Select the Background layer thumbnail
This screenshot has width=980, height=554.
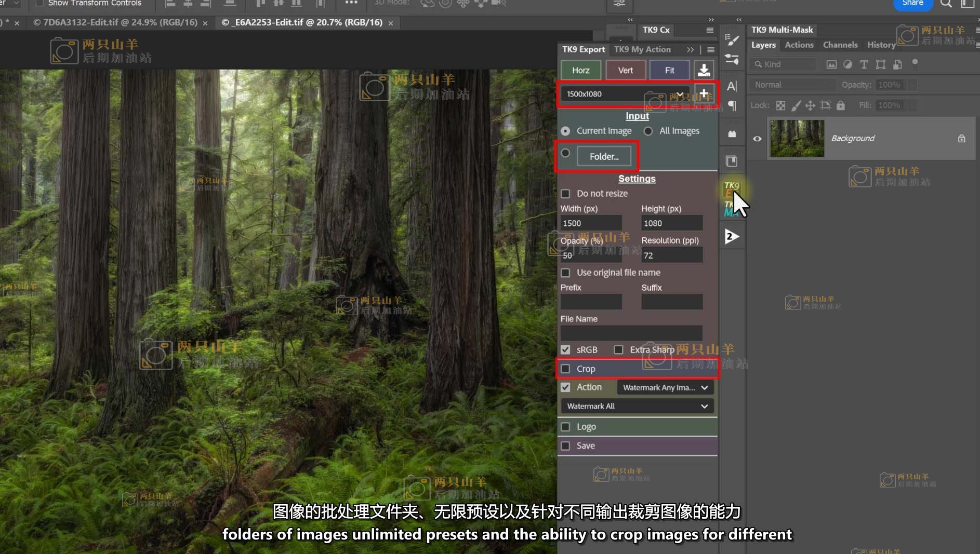(797, 138)
